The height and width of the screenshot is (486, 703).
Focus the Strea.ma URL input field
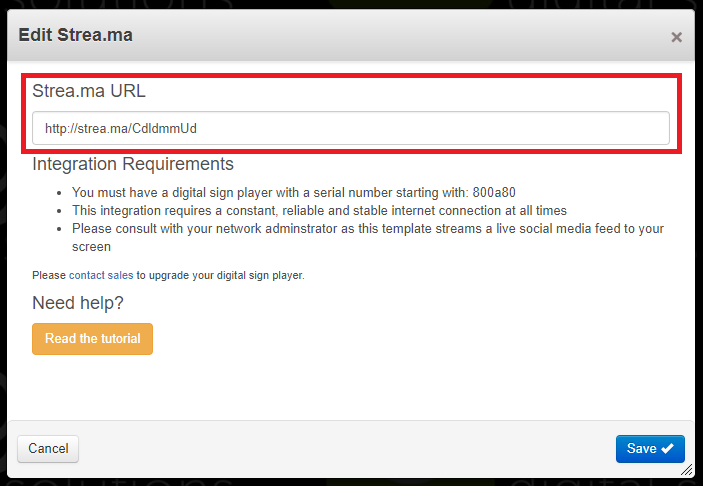pyautogui.click(x=351, y=128)
